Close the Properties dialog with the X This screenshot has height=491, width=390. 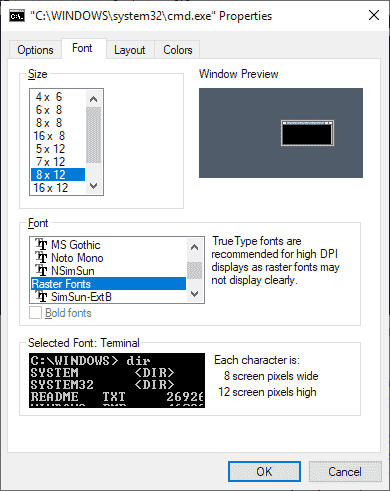(x=374, y=15)
